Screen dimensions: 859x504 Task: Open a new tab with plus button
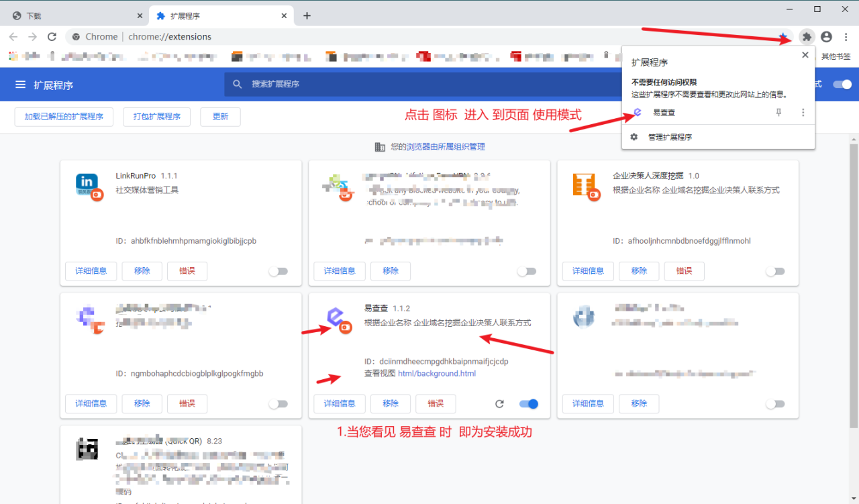click(x=307, y=15)
